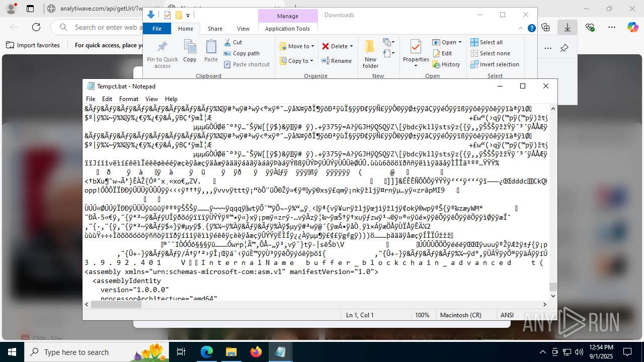Screen dimensions: 644x362
Task: Click the Properties checkmark icon
Action: coord(416,47)
